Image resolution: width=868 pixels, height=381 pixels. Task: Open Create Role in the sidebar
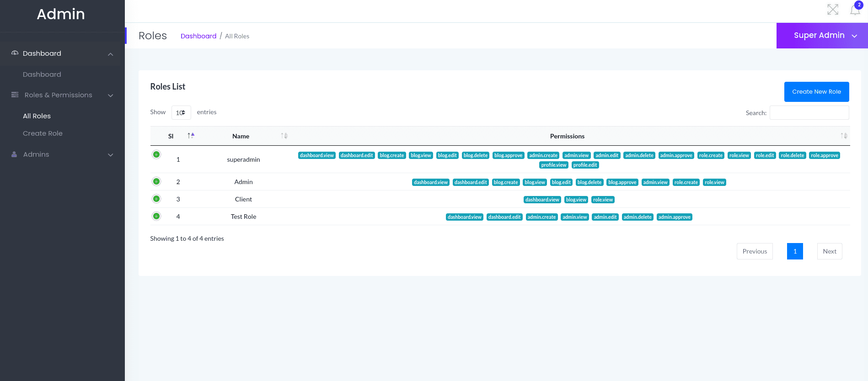point(43,133)
